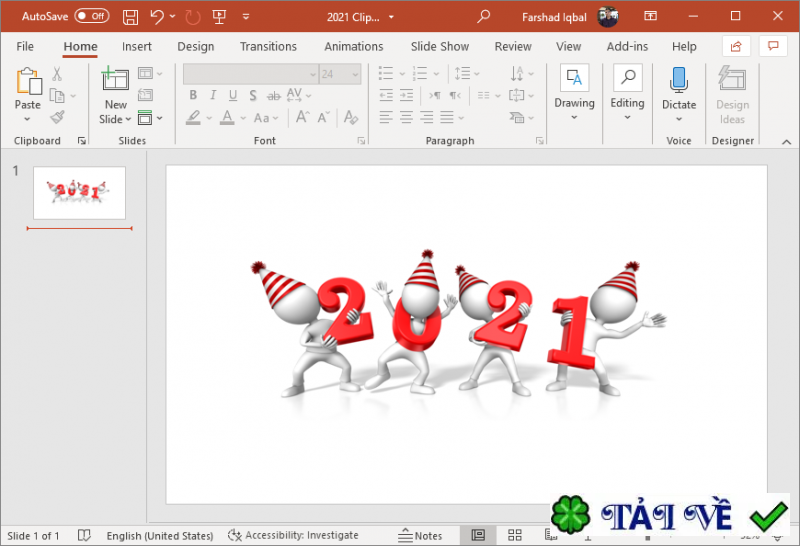Toggle text Shadow
Image resolution: width=800 pixels, height=546 pixels.
coord(253,95)
